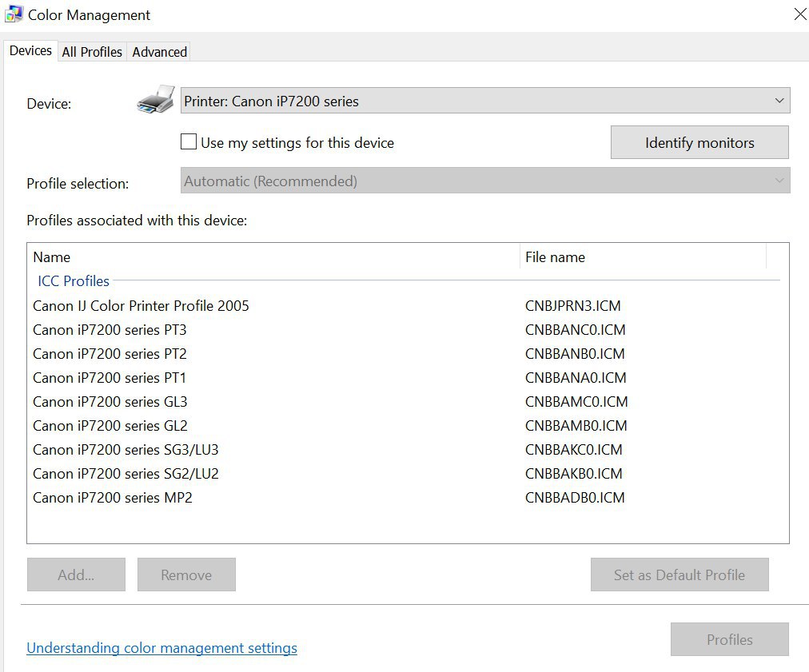Image resolution: width=809 pixels, height=672 pixels.
Task: Click the Profiles button
Action: (x=730, y=639)
